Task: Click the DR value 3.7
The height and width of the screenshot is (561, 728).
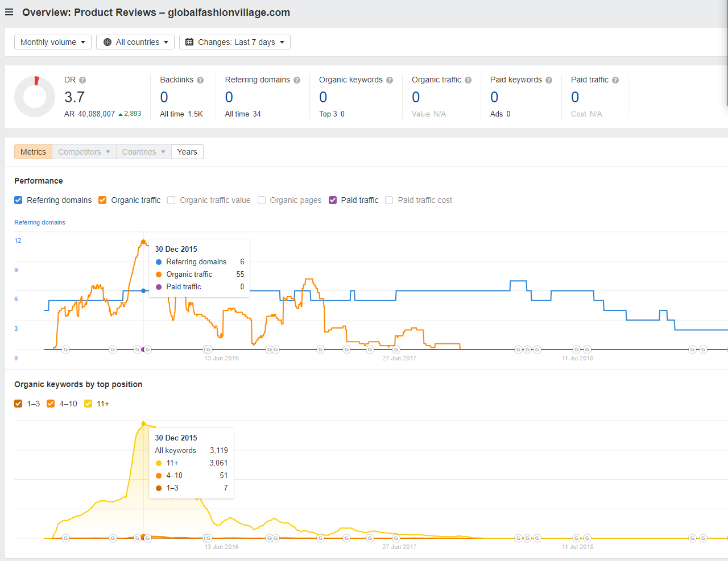Action: [x=75, y=97]
